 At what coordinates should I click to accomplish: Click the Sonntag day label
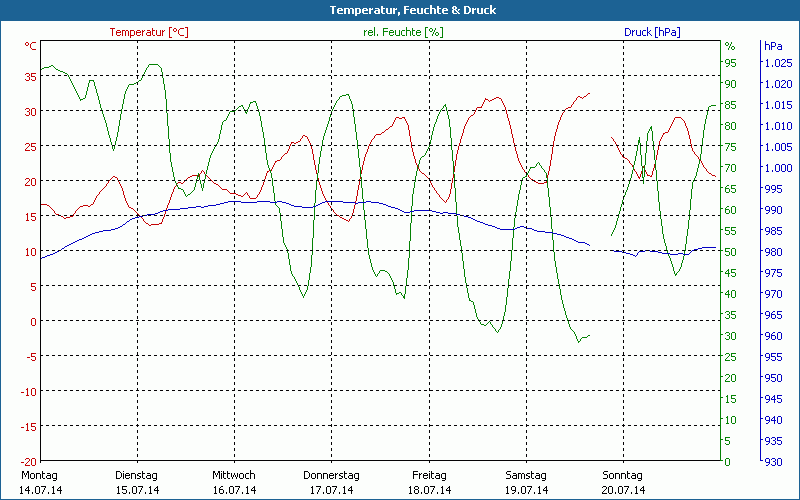point(622,475)
